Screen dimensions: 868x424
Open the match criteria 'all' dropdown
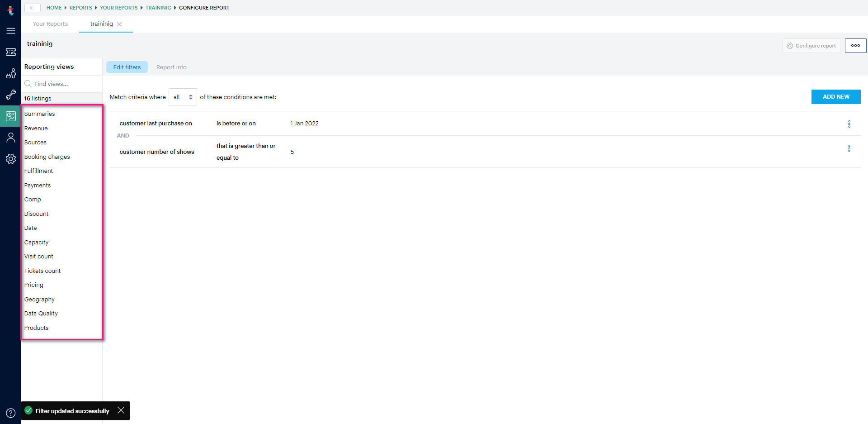(x=183, y=97)
